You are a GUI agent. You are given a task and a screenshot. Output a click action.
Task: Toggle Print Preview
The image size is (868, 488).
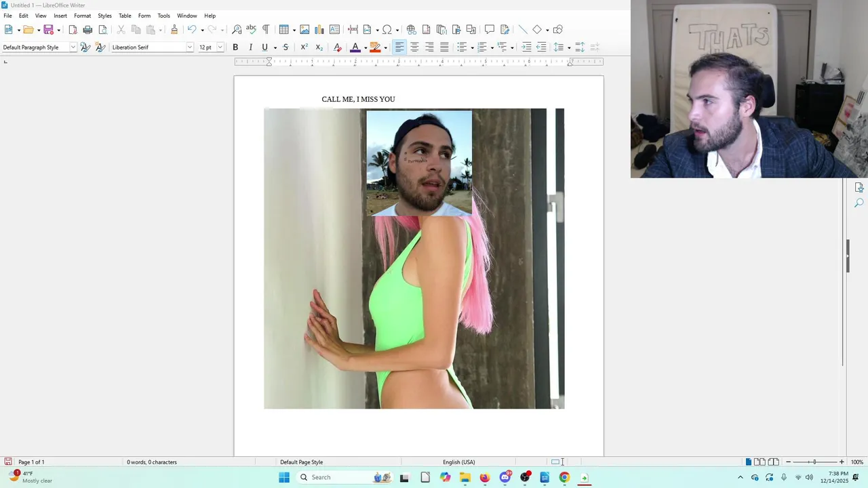[x=102, y=29]
